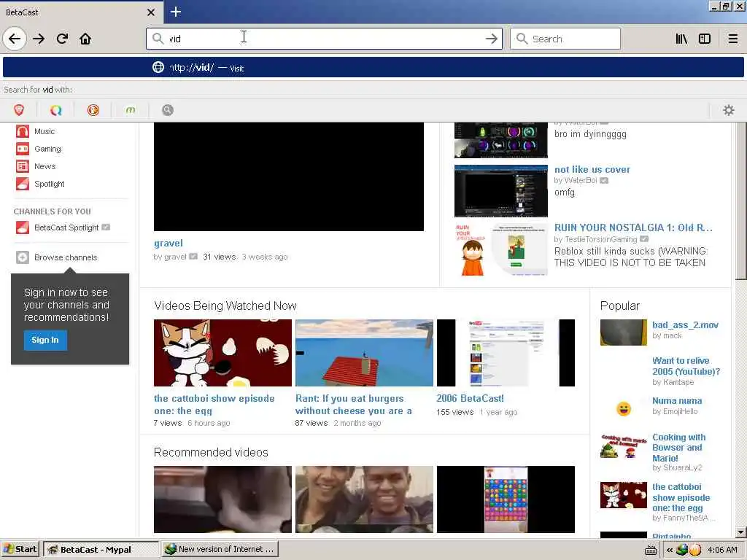Viewport: 747px width, 560px height.
Task: Click the Numa numa emoji thumbnail
Action: [624, 408]
